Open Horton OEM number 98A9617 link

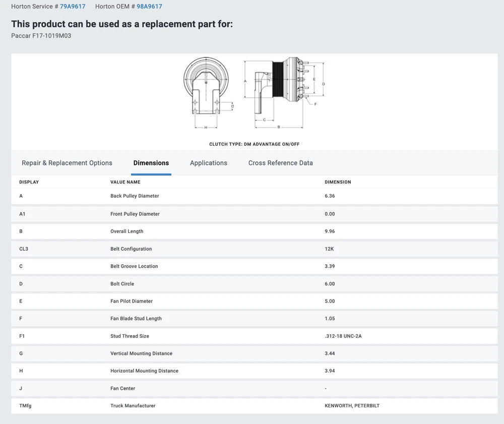149,7
